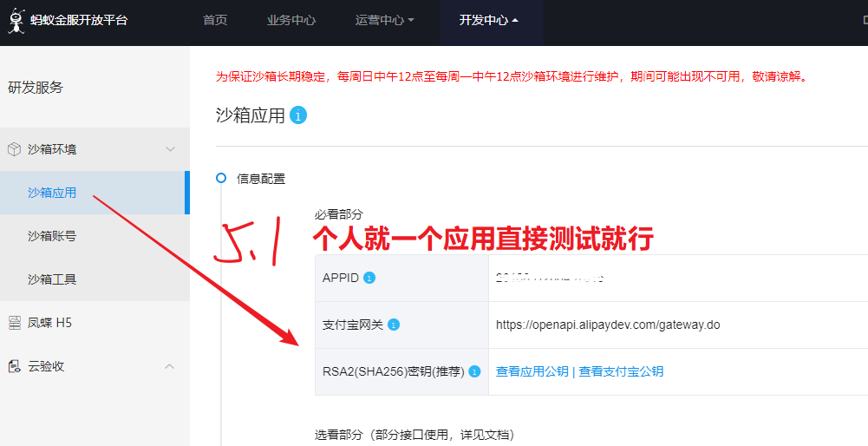Screen dimensions: 868x446
Task: Click the 支付宝网关 row label
Action: 353,325
